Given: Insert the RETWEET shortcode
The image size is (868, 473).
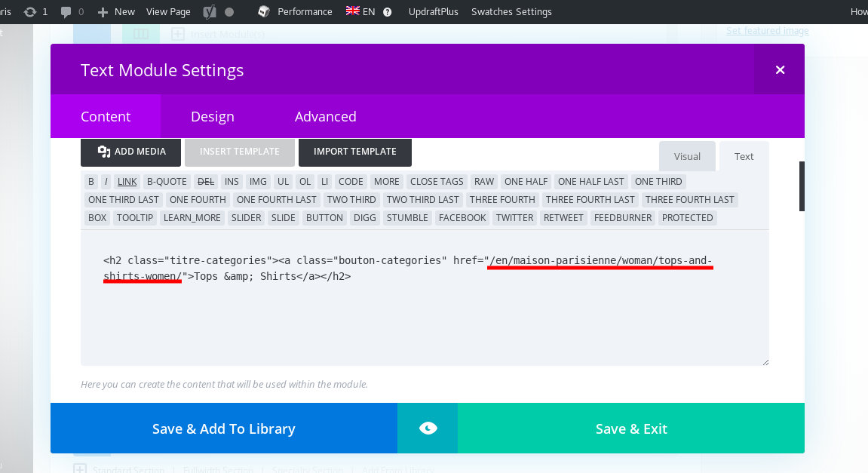Looking at the screenshot, I should click(x=563, y=218).
